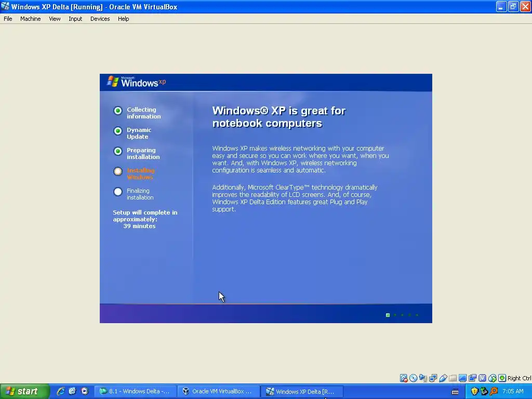The width and height of the screenshot is (532, 399).
Task: Close the VirtualBox window
Action: pos(525,6)
